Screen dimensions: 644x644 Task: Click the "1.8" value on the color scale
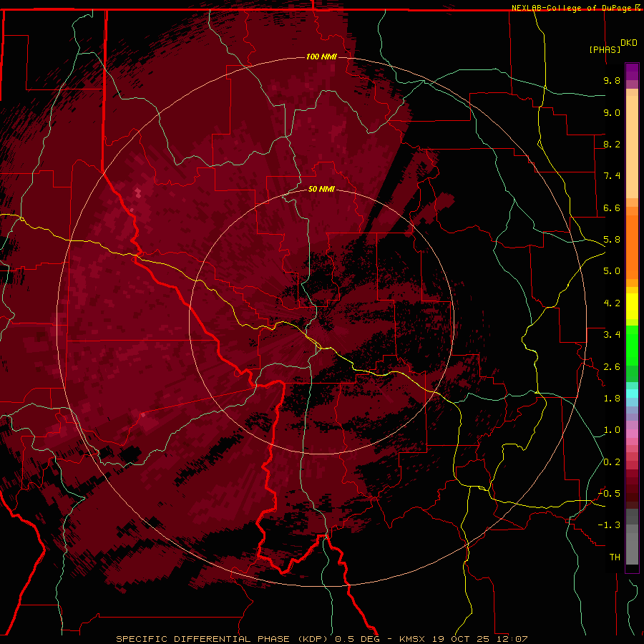point(612,399)
